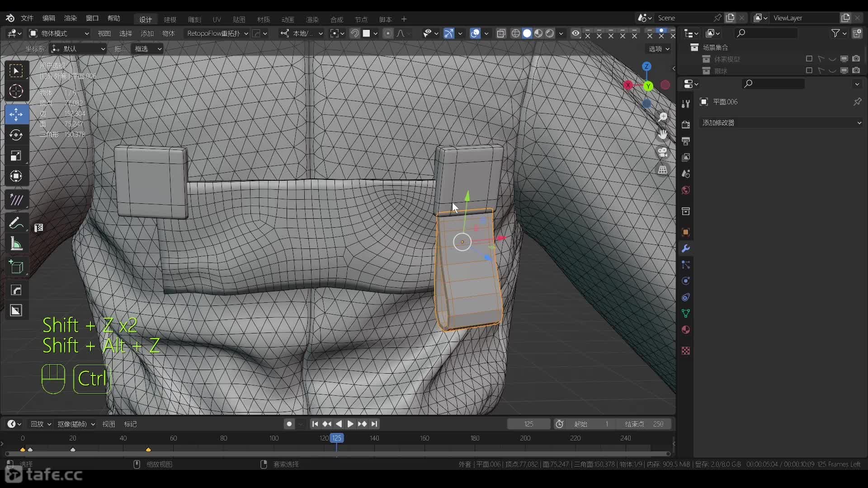868x488 pixels.
Task: Open the 本地 transform orientation dropdown
Action: pyautogui.click(x=302, y=33)
